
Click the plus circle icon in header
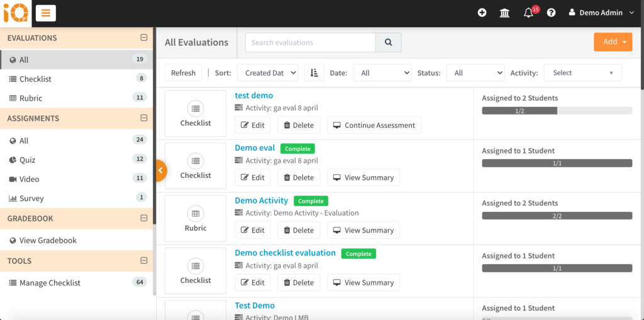[482, 13]
